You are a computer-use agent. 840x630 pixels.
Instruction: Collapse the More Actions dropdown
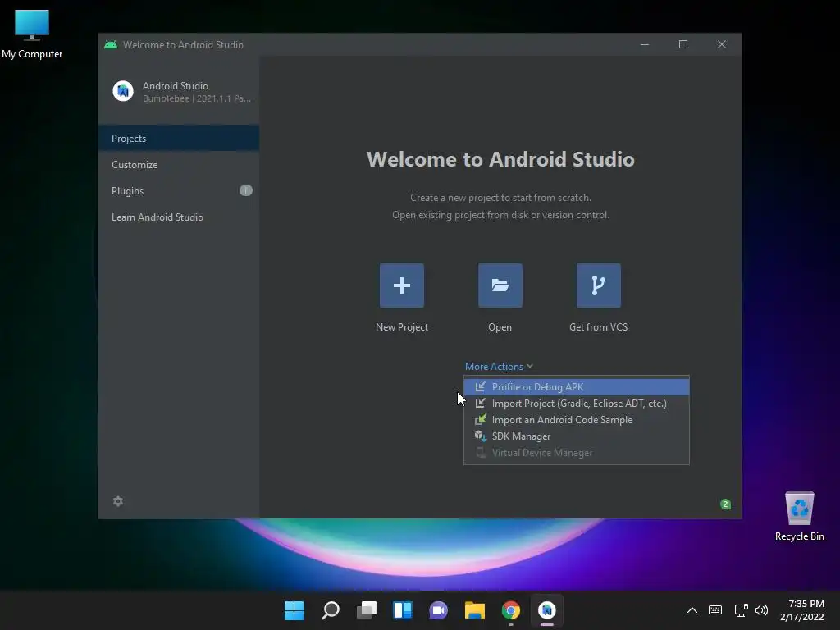point(499,367)
